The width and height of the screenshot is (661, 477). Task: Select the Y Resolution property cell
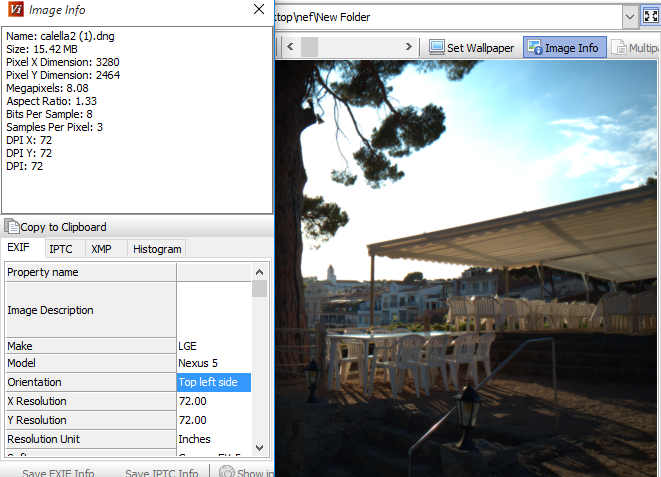[x=91, y=420]
